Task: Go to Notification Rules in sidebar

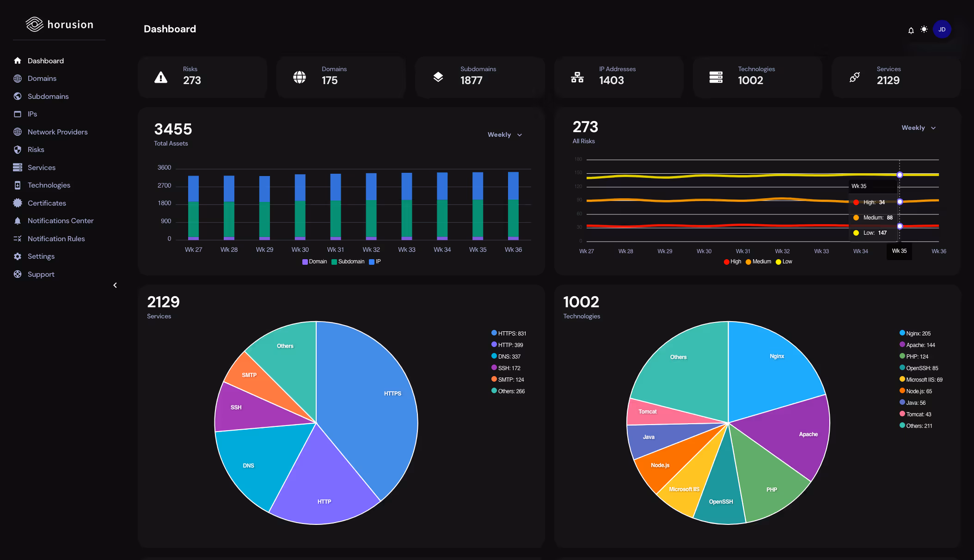Action: point(56,238)
